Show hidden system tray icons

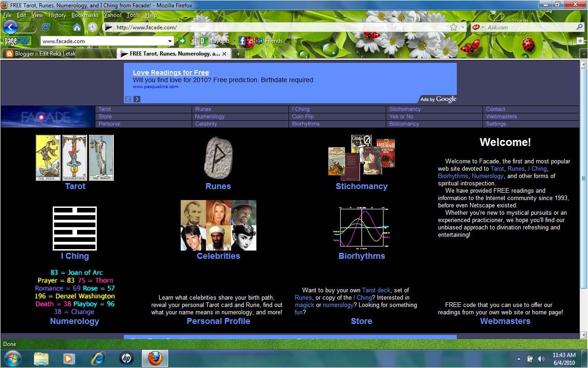(519, 359)
